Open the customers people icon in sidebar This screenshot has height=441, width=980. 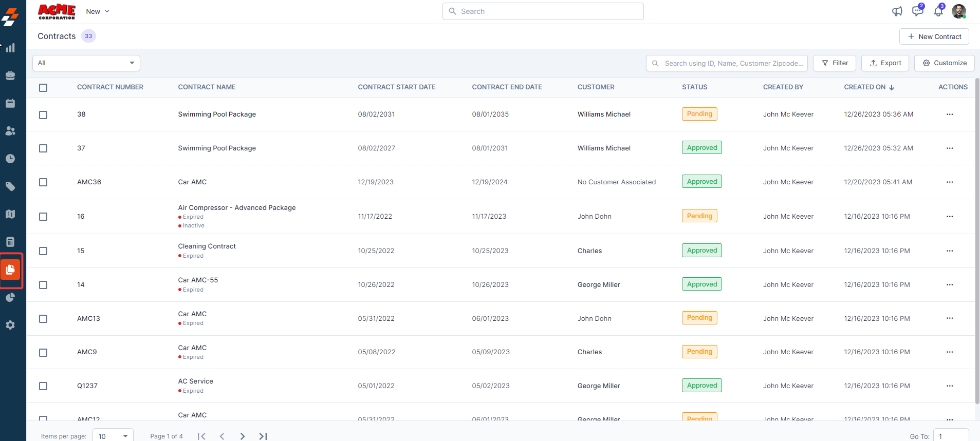10,131
